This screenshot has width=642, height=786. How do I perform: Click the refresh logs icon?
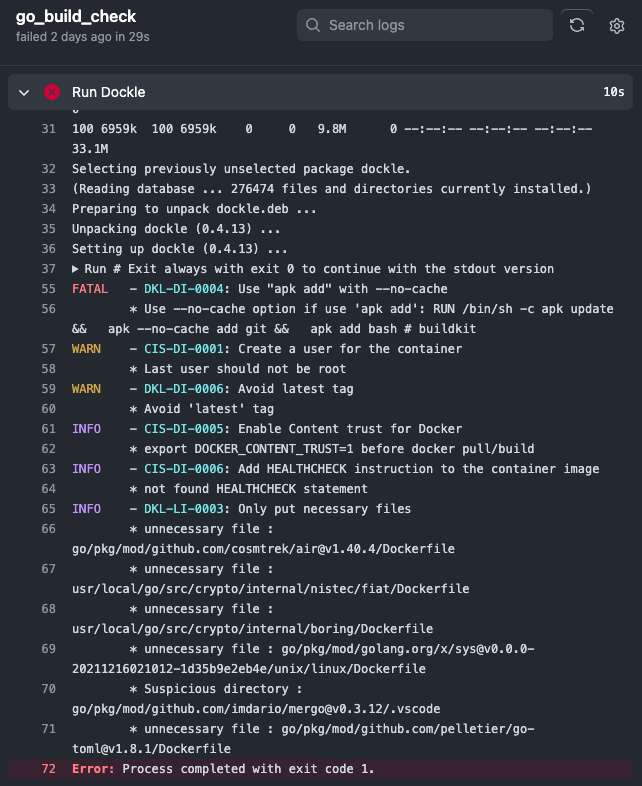577,25
